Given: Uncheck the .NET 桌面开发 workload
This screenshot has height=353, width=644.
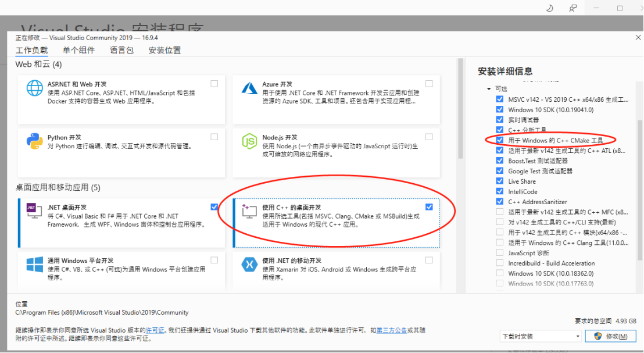Looking at the screenshot, I should (x=214, y=206).
